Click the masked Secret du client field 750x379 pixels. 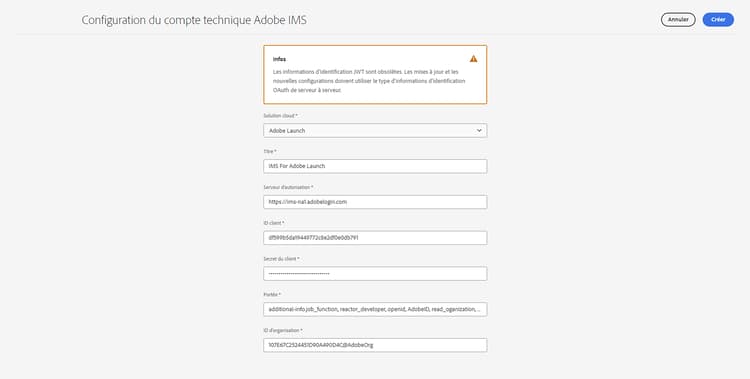coord(375,274)
